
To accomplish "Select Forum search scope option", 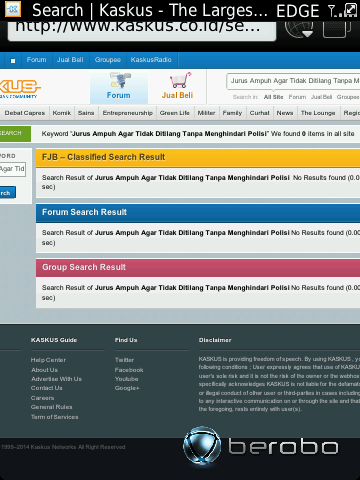I will click(x=297, y=97).
